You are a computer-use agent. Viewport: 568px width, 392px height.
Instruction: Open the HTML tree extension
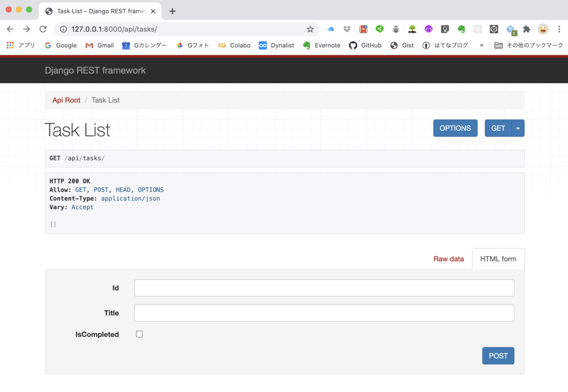point(412,29)
